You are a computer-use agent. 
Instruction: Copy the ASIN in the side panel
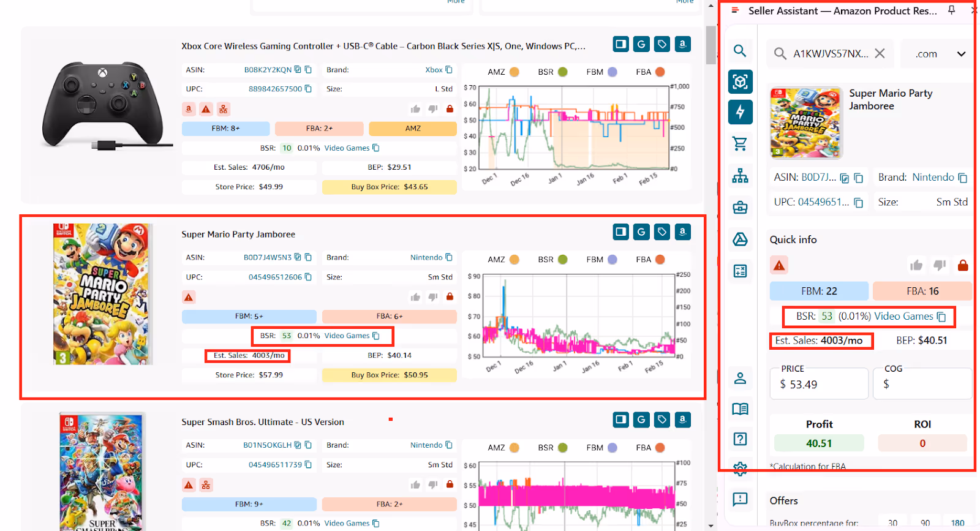[x=858, y=178]
